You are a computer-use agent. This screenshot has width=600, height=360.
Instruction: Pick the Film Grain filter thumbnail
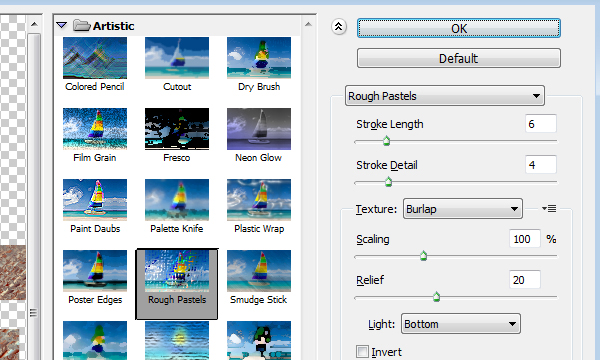click(95, 129)
